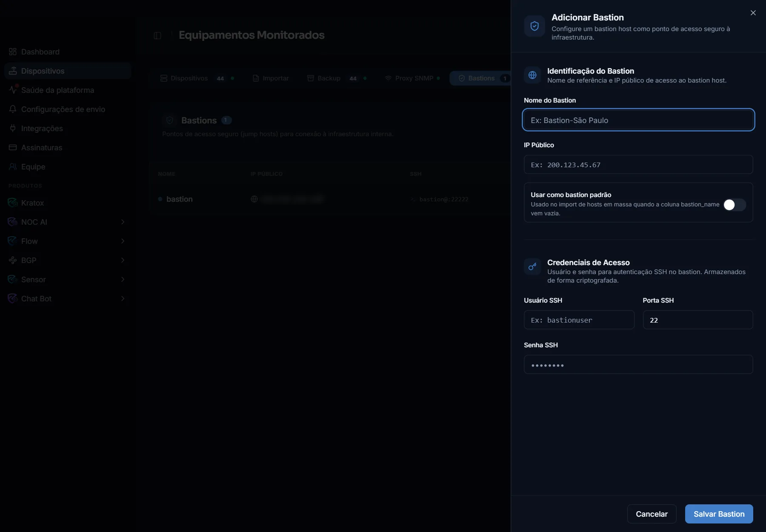Image resolution: width=766 pixels, height=532 pixels.
Task: Click the people icon for Equipe
Action: tap(13, 166)
